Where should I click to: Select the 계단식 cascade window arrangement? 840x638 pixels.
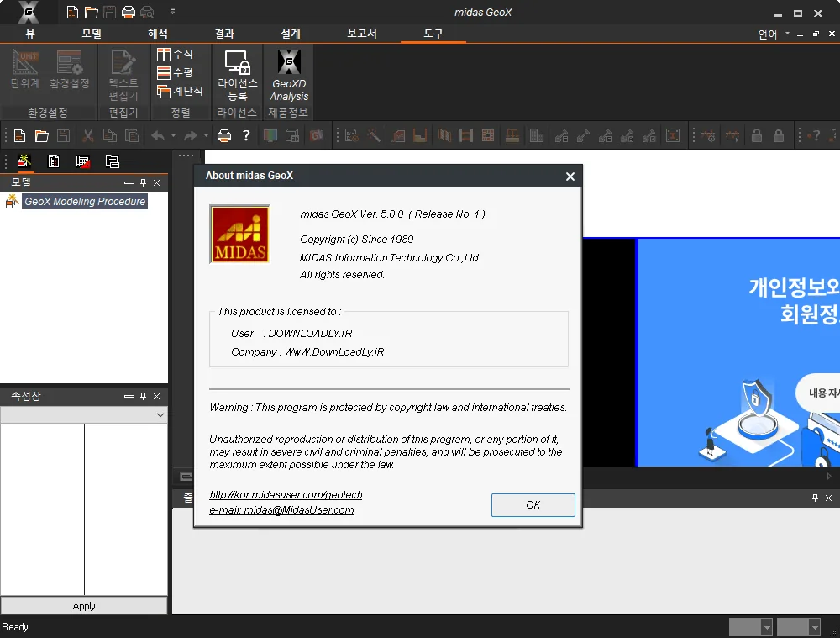pyautogui.click(x=180, y=91)
